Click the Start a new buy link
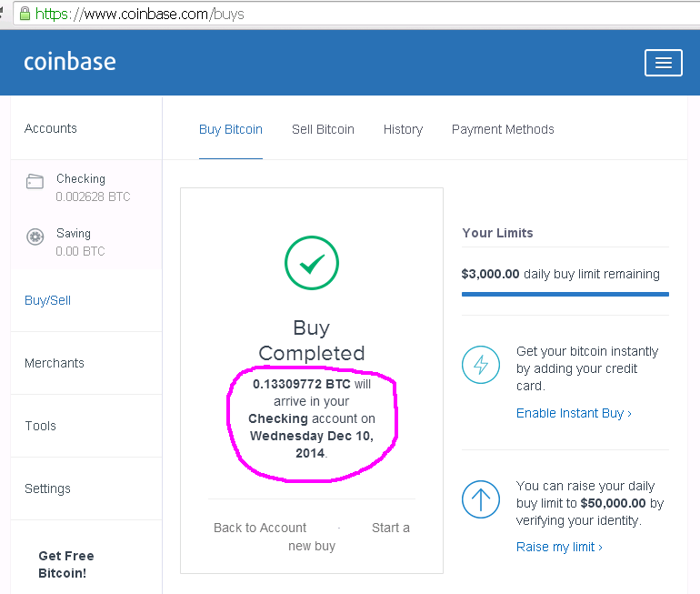The image size is (700, 594). [349, 537]
